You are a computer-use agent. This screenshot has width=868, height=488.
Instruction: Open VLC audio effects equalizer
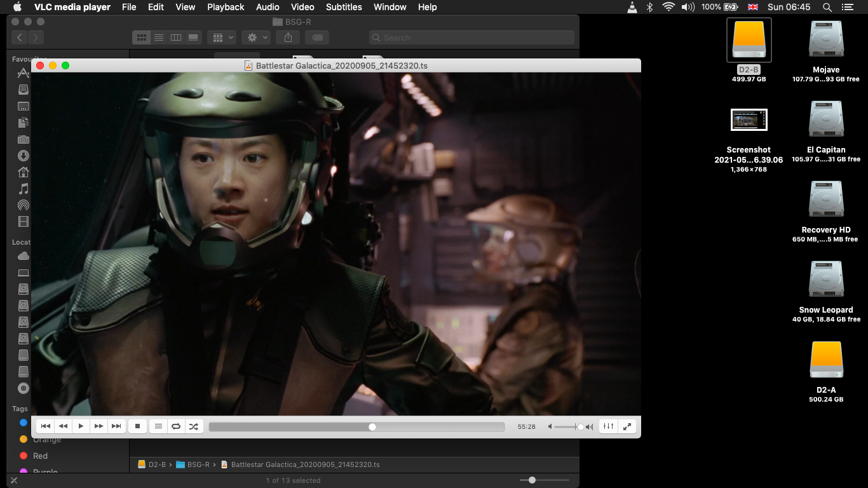click(608, 426)
